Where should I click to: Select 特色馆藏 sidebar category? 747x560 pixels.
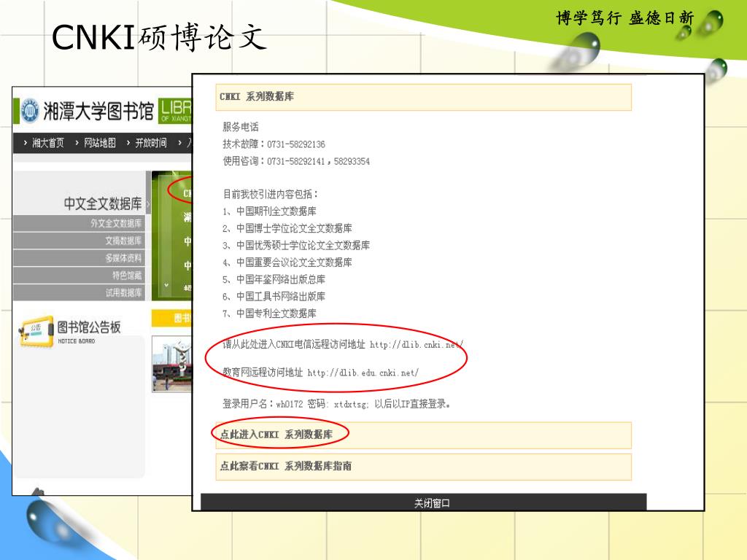[79, 275]
